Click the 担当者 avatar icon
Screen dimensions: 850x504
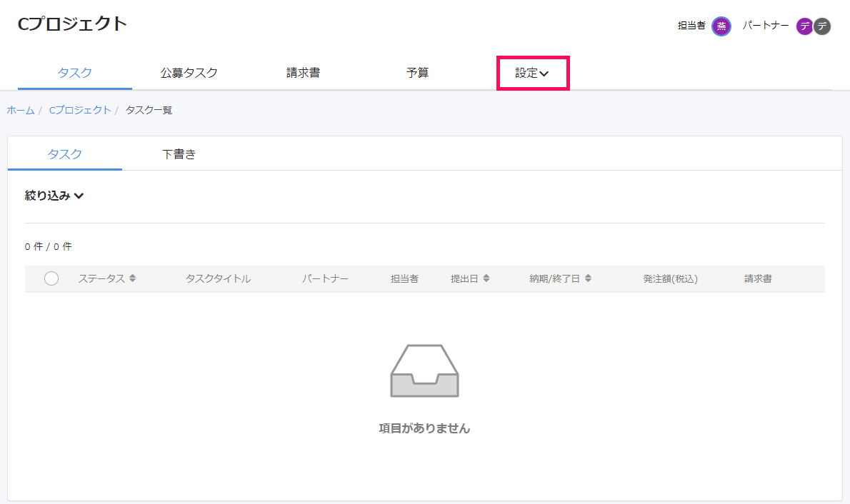pos(721,26)
